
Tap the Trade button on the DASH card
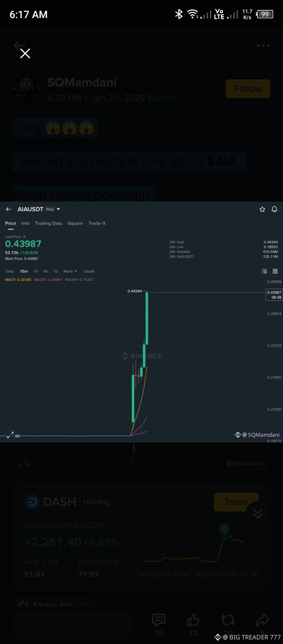point(236,502)
